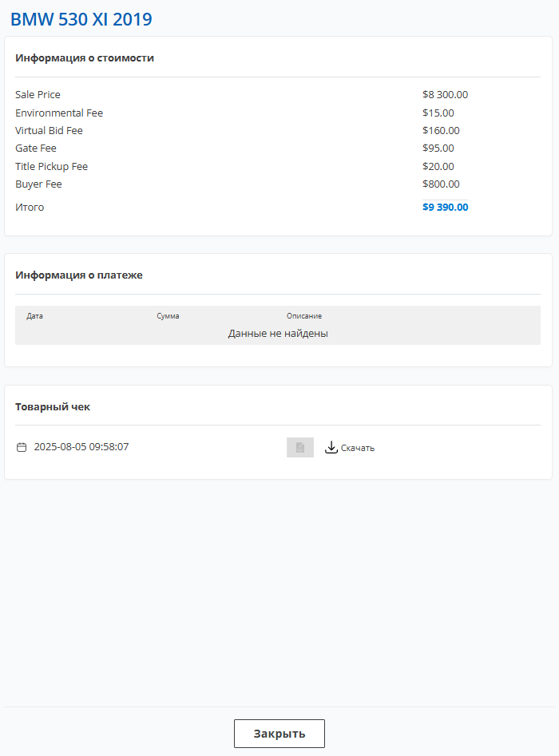Screen dimensions: 559x756
Task: Click the BMW 530 XI 2019 title
Action: 81,19
